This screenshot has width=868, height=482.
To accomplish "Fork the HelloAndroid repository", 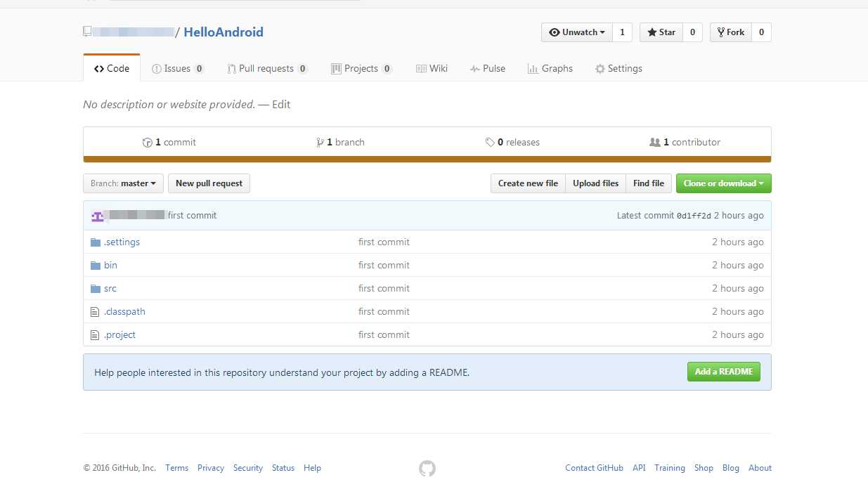I will 731,32.
